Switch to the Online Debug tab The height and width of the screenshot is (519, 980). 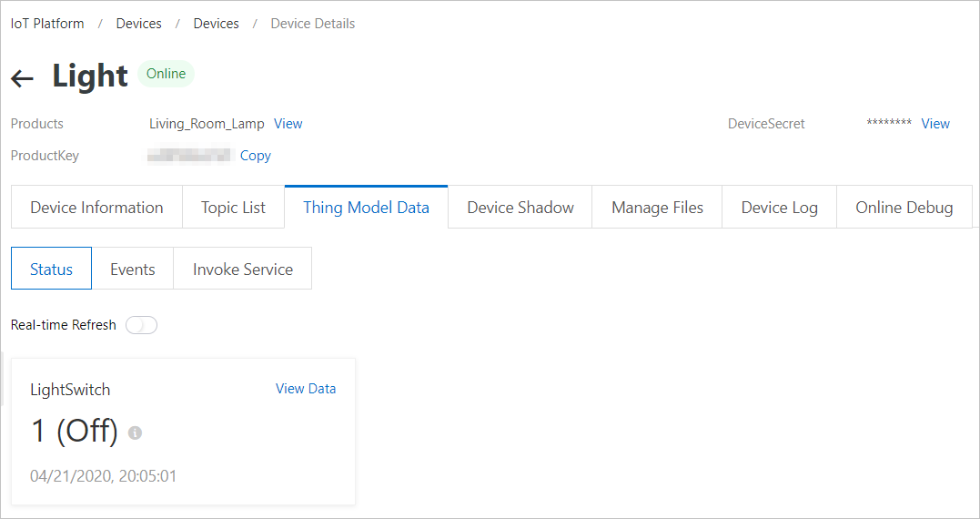pyautogui.click(x=904, y=208)
